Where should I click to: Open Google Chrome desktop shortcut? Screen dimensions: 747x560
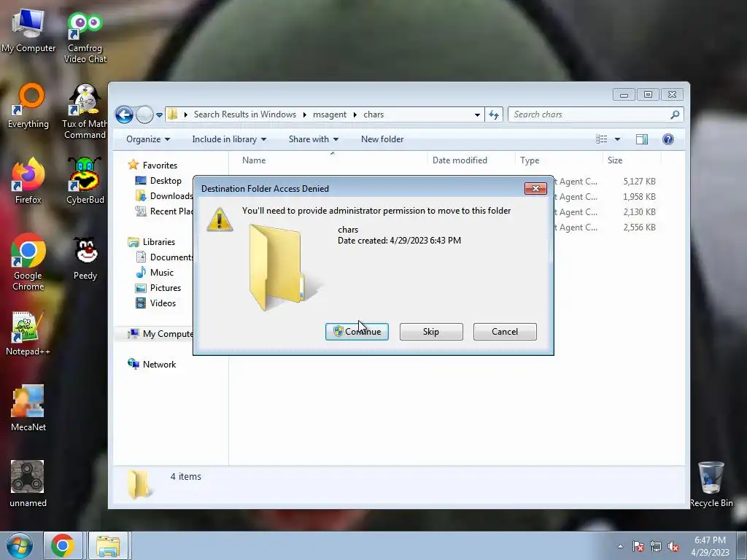click(x=28, y=262)
